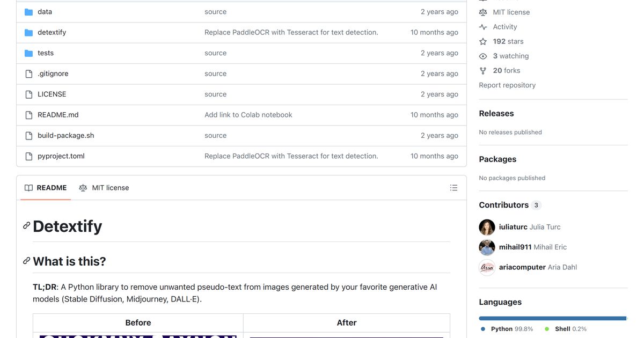The width and height of the screenshot is (644, 338).
Task: Open the tests folder
Action: (x=46, y=53)
